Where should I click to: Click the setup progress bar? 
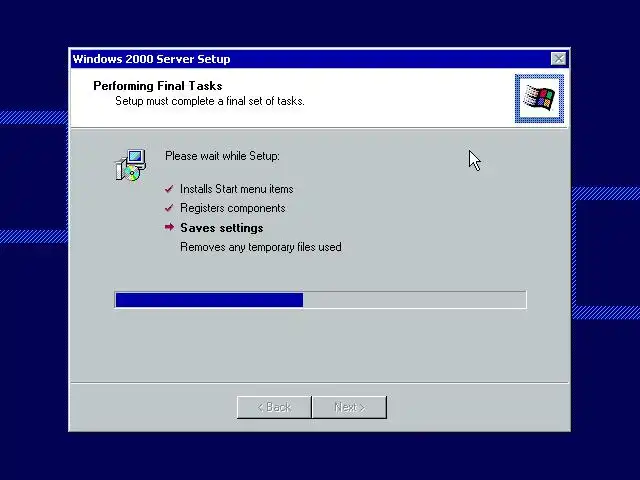(x=320, y=300)
